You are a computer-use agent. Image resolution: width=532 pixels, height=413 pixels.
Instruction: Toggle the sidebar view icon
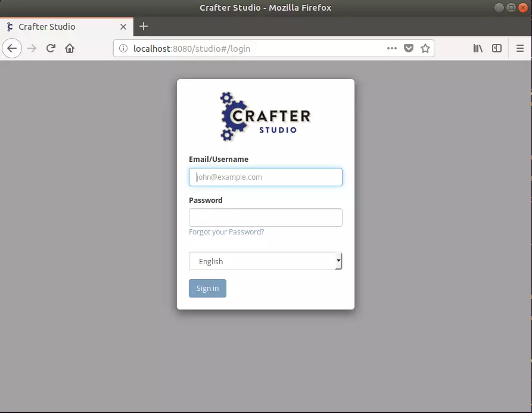click(x=497, y=48)
